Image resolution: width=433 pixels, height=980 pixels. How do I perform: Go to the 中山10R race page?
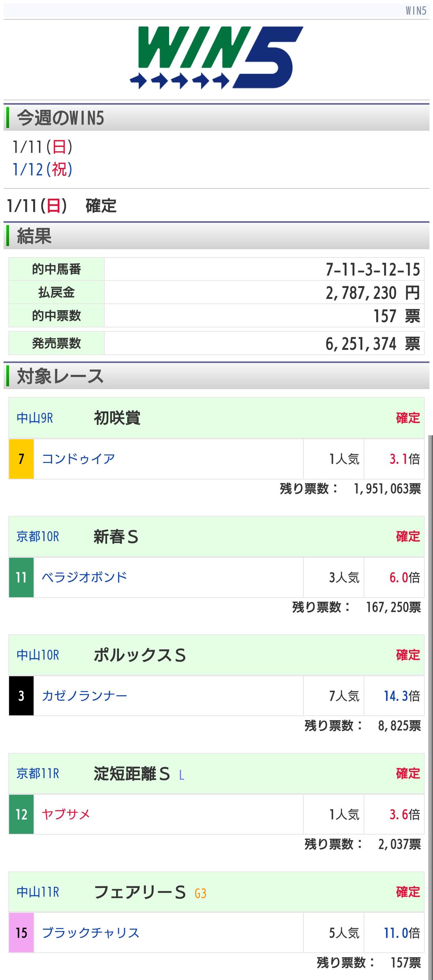tap(38, 655)
